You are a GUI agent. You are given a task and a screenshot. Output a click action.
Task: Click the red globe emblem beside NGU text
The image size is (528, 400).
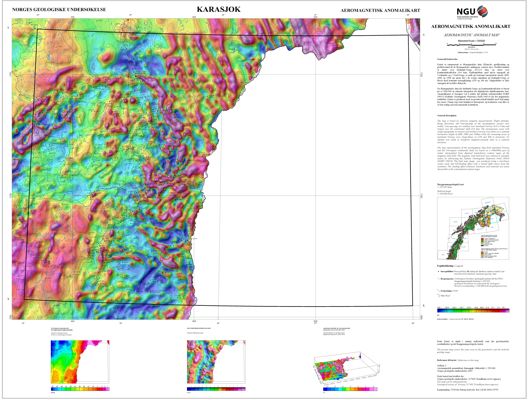(x=482, y=11)
